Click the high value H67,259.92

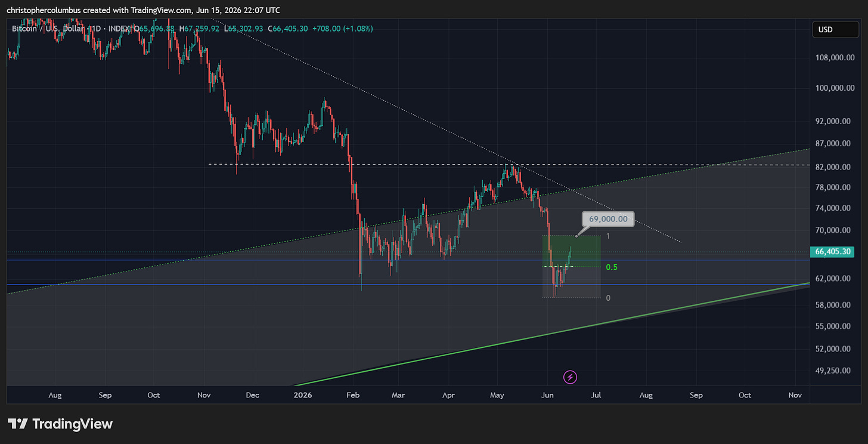(x=199, y=28)
